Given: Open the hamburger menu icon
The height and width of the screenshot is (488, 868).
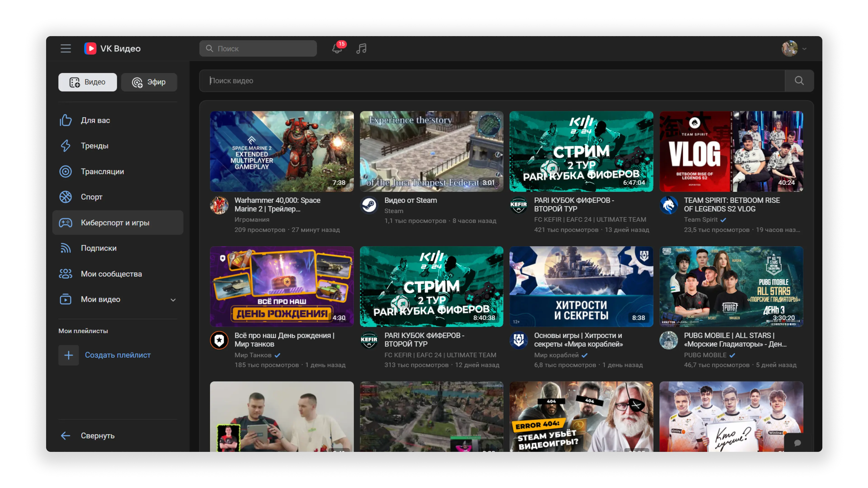Looking at the screenshot, I should point(66,49).
